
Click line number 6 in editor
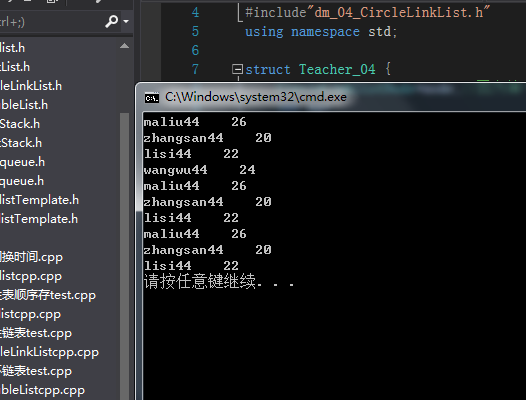coord(195,50)
